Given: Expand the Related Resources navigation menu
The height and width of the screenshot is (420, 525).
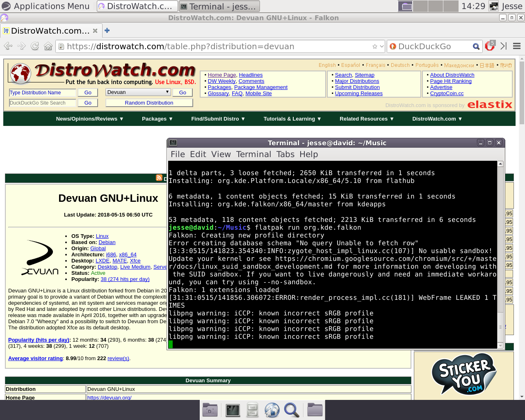Looking at the screenshot, I should [x=367, y=119].
